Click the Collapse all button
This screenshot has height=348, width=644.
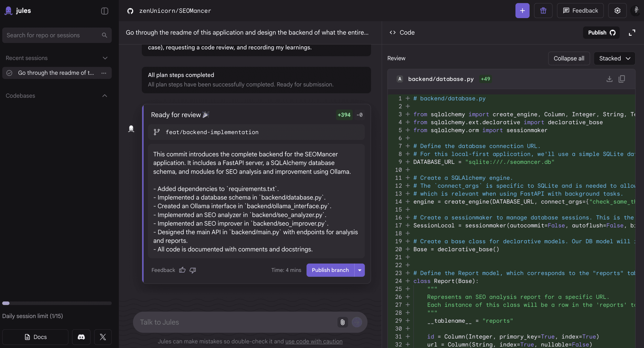569,58
